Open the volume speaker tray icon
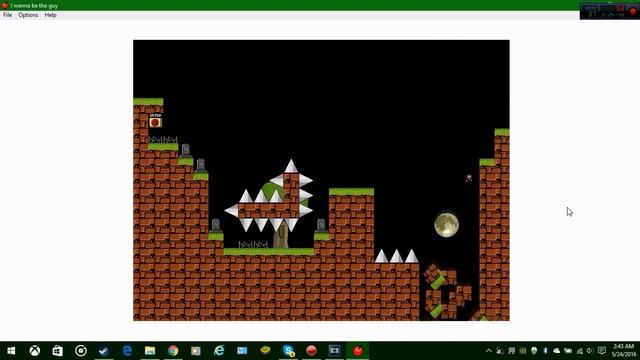The image size is (640, 360). click(590, 351)
